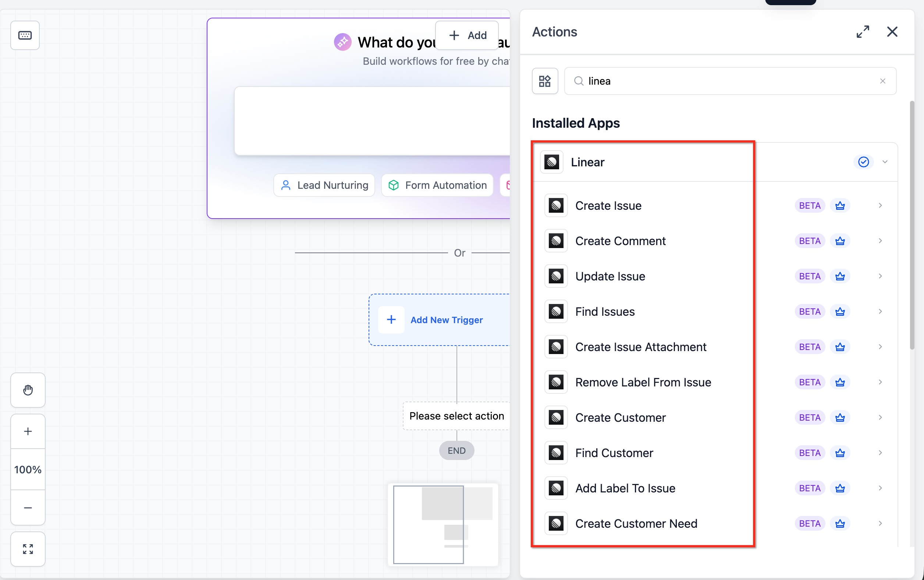Click the crown icon for Find Customer
Screen dimensions: 924x580
840,453
